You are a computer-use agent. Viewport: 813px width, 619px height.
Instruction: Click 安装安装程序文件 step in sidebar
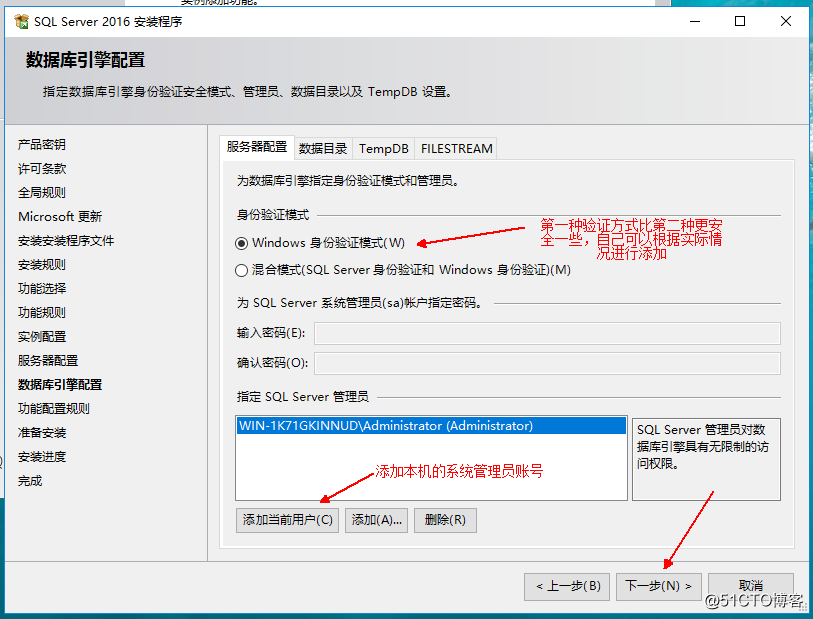tap(66, 241)
